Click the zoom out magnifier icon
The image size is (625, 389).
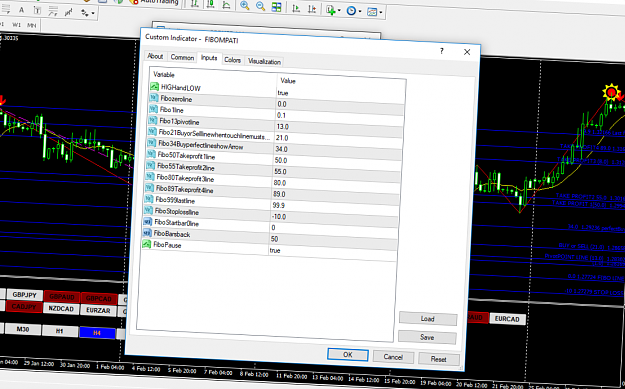(260, 6)
